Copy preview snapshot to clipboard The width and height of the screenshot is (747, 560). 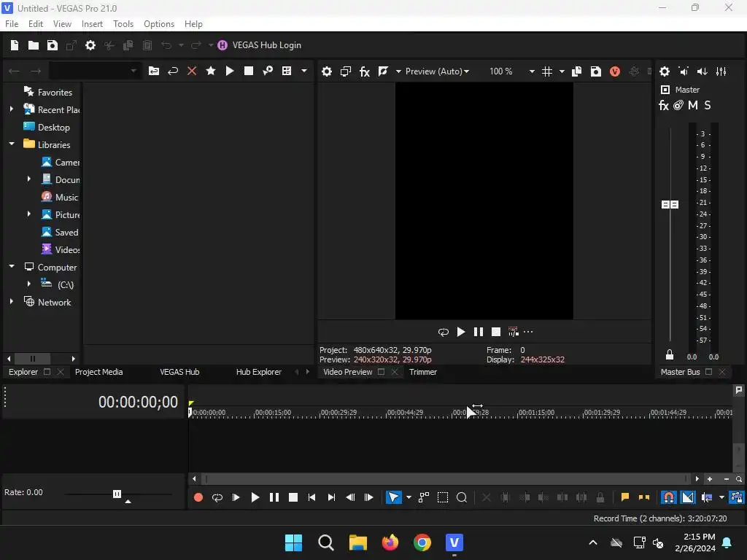coord(576,71)
